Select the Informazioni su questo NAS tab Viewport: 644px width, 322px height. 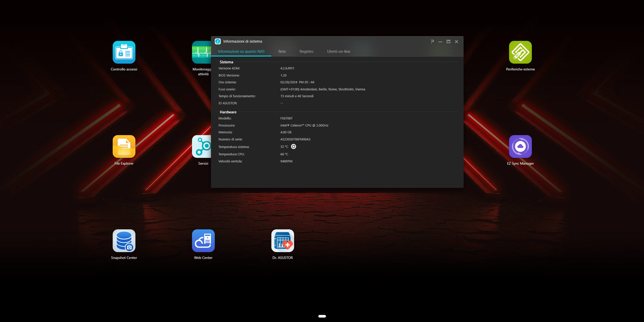coord(241,52)
